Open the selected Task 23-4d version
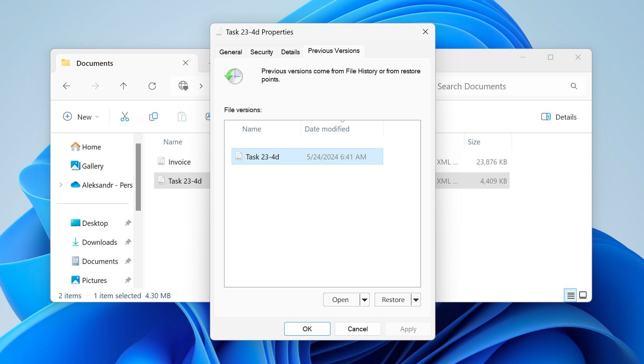 click(x=341, y=299)
